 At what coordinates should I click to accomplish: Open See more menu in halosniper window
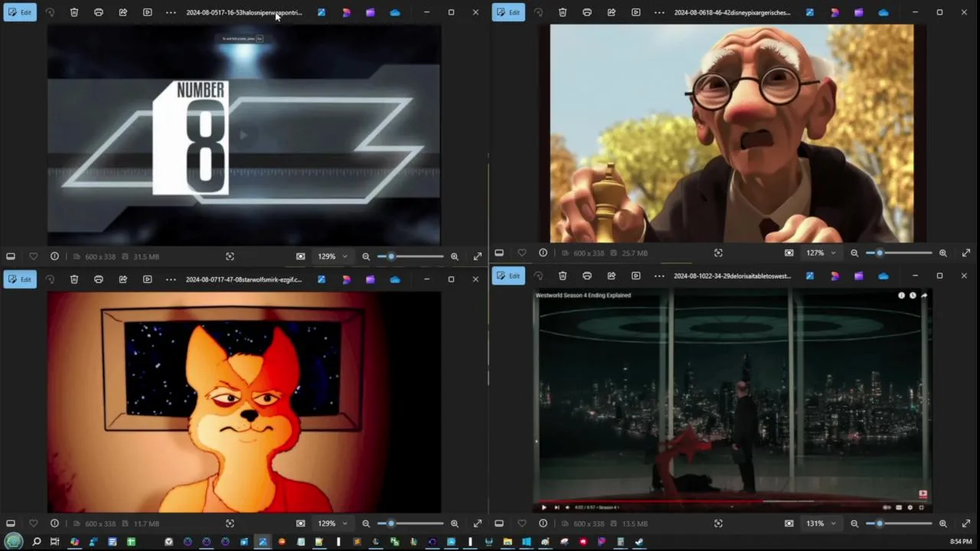click(171, 12)
